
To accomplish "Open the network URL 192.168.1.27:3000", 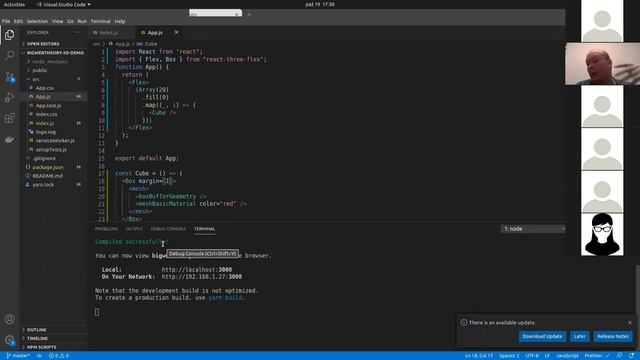I will [x=202, y=277].
